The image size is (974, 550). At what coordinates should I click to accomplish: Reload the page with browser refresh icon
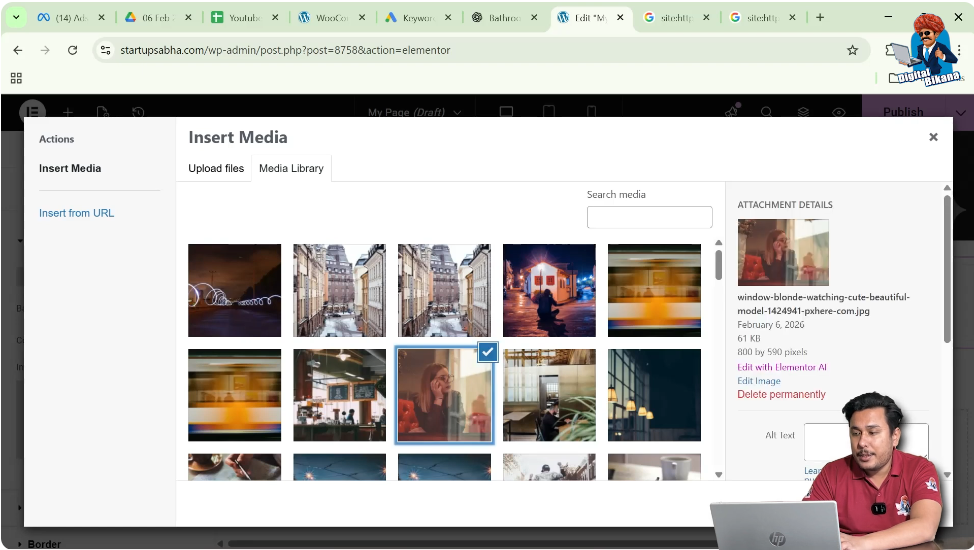click(x=72, y=50)
